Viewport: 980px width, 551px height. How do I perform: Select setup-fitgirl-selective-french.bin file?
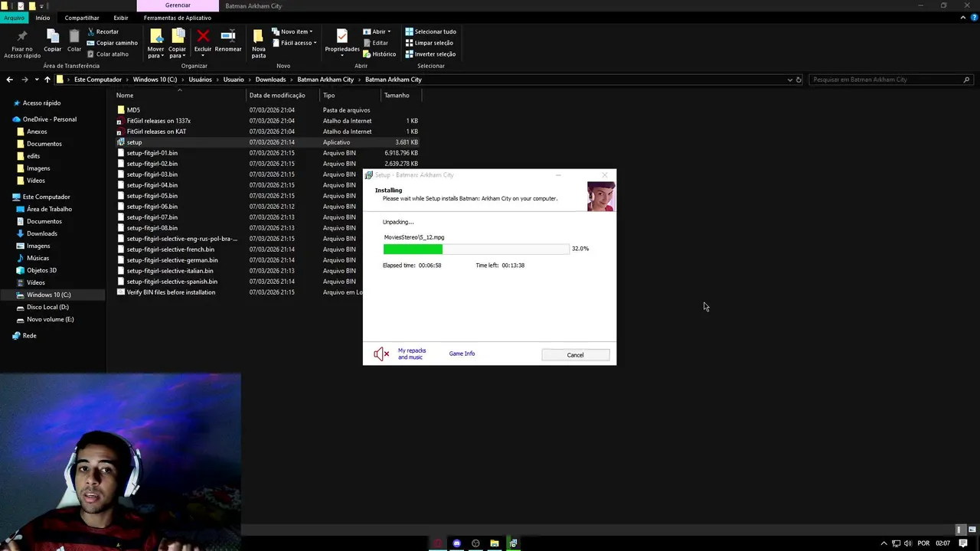coord(170,249)
